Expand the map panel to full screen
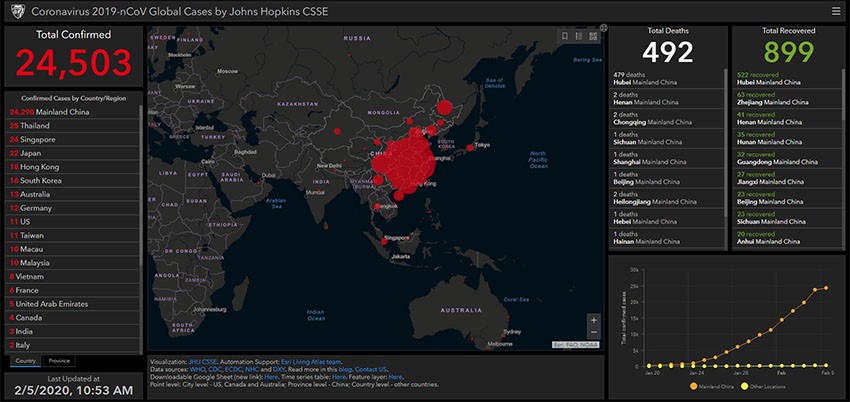Image resolution: width=850 pixels, height=402 pixels. click(603, 28)
